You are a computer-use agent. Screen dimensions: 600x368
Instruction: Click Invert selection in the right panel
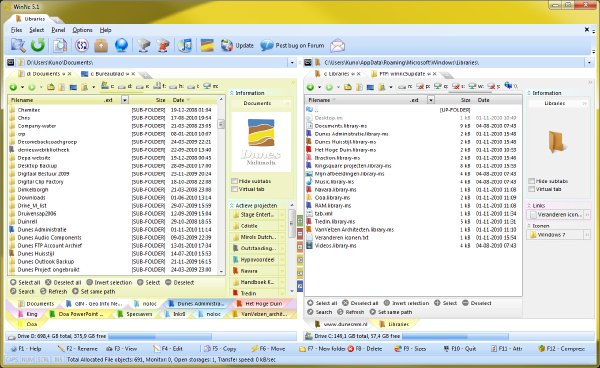[x=406, y=303]
